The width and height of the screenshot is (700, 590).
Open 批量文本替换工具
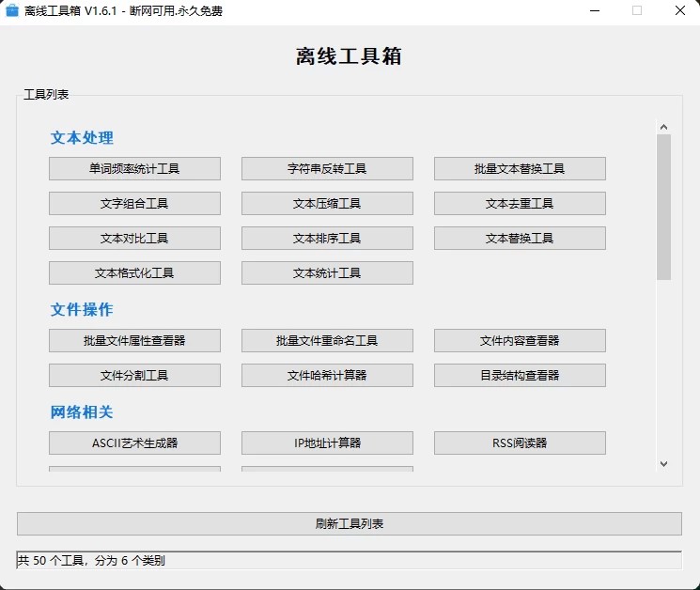tap(520, 169)
